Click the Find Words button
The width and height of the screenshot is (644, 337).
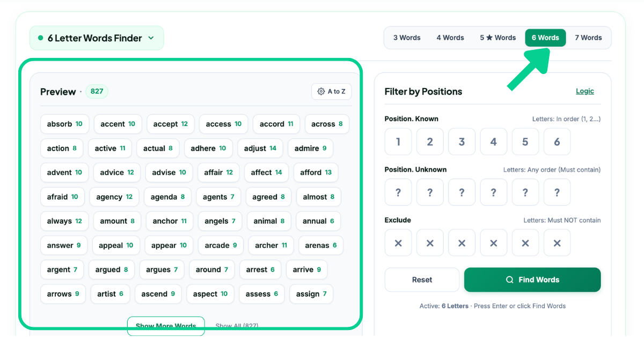pyautogui.click(x=532, y=280)
